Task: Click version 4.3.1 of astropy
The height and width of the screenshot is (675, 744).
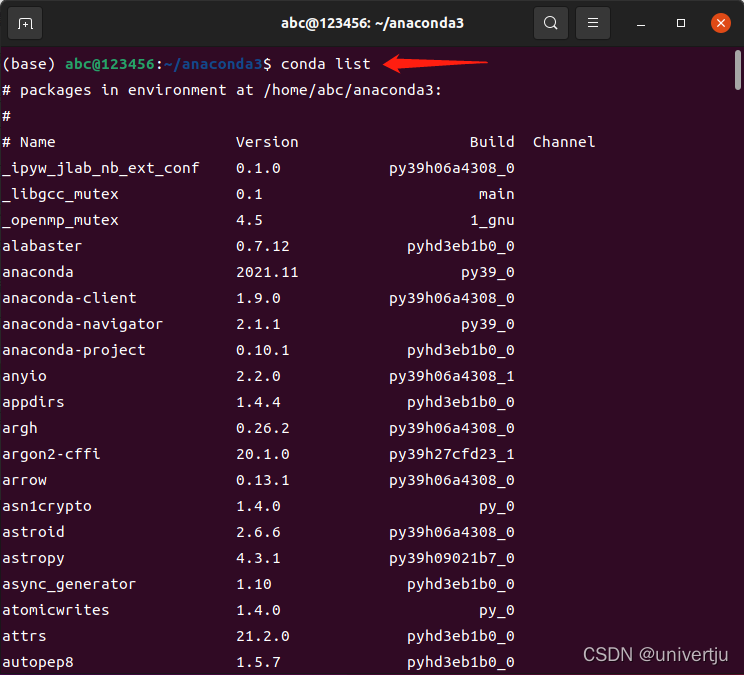Action: 258,558
